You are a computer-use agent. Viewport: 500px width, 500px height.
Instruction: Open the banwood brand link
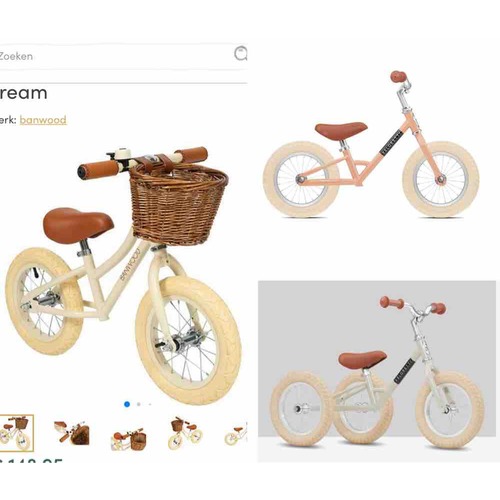tap(43, 120)
